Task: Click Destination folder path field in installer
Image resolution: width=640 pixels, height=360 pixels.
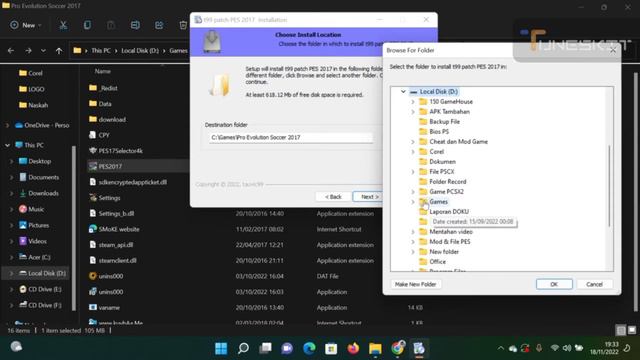Action: point(290,138)
